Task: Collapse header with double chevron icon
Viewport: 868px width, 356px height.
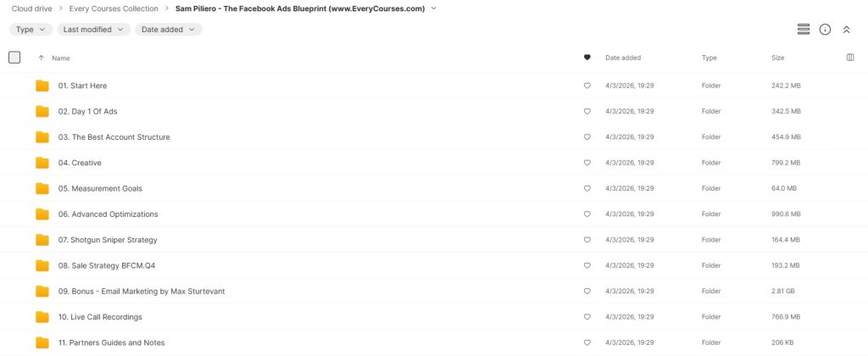Action: point(846,30)
